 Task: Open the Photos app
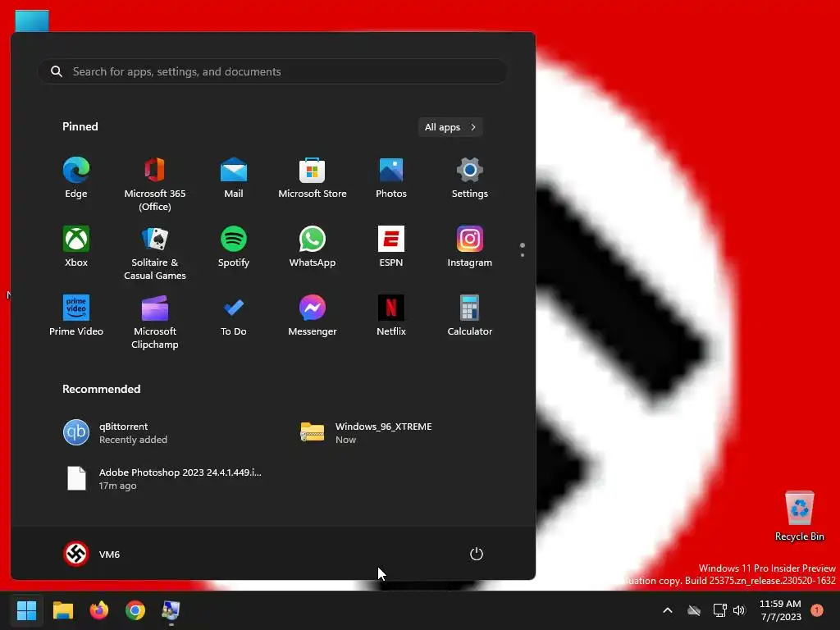(x=391, y=178)
